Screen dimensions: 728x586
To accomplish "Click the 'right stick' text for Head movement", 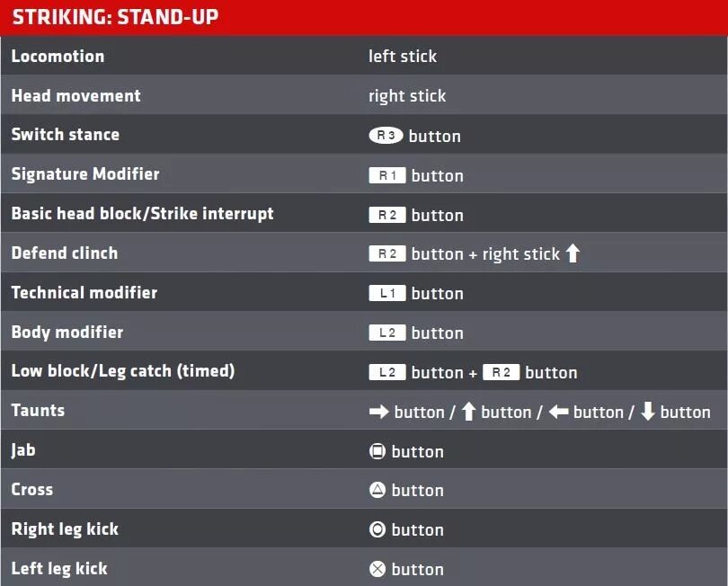I will coord(407,96).
